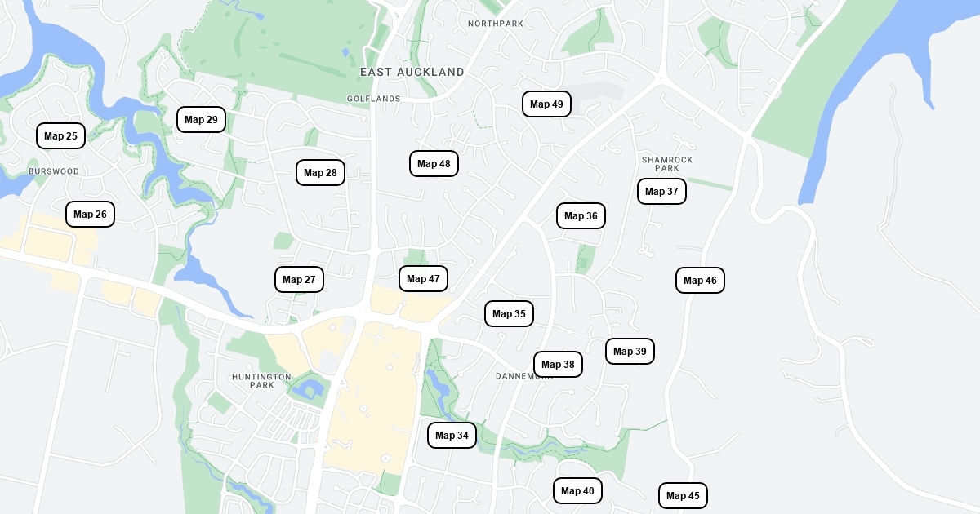Open the Map 29 marker label
Image resolution: width=980 pixels, height=514 pixels.
(x=201, y=120)
